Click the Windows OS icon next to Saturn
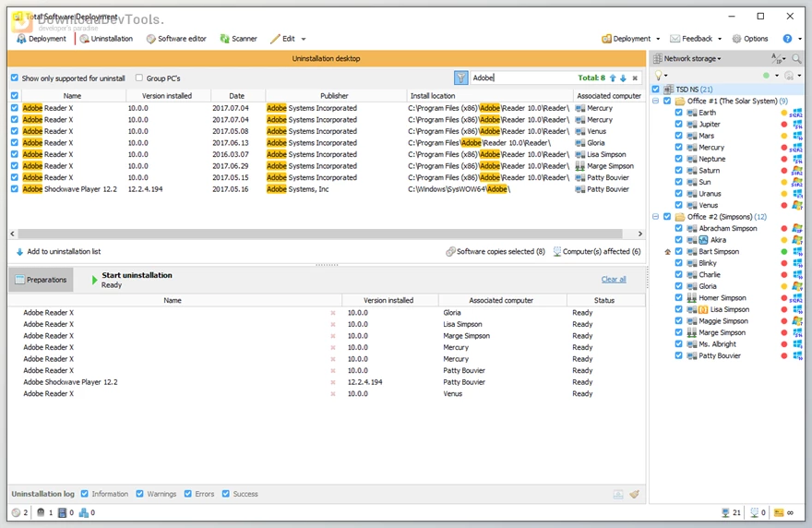 [797, 171]
